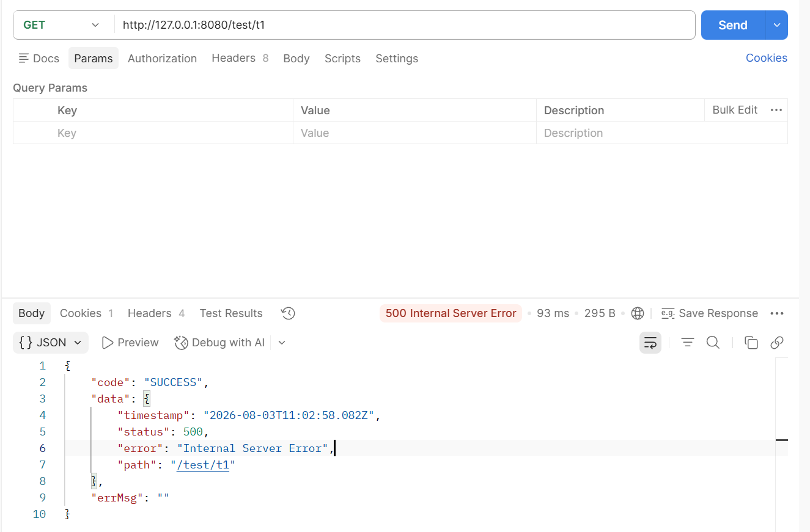Click Bulk Edit for query params
This screenshot has width=810, height=532.
point(735,110)
